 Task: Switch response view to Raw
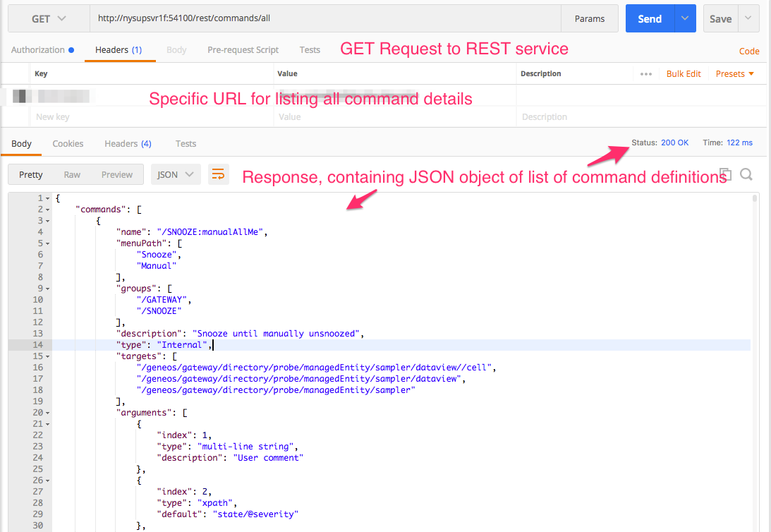[72, 175]
